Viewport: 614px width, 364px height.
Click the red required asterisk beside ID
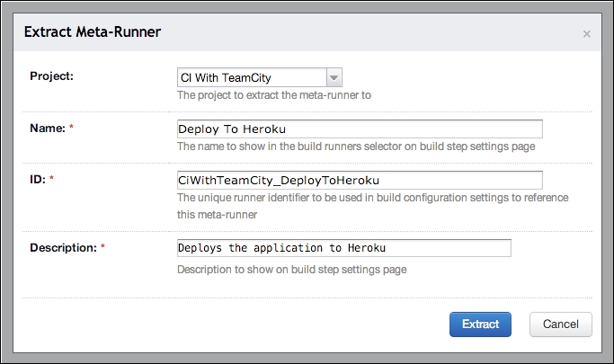click(x=51, y=178)
